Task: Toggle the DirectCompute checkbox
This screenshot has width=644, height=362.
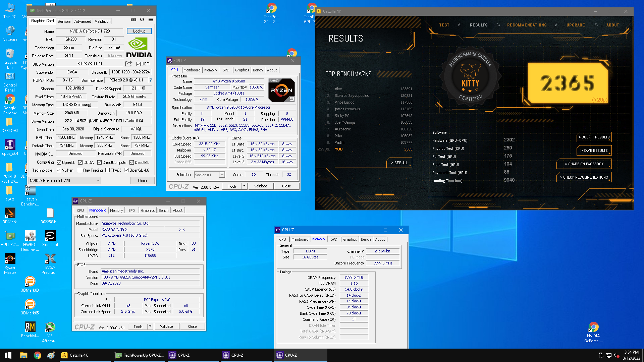Action: [99, 163]
